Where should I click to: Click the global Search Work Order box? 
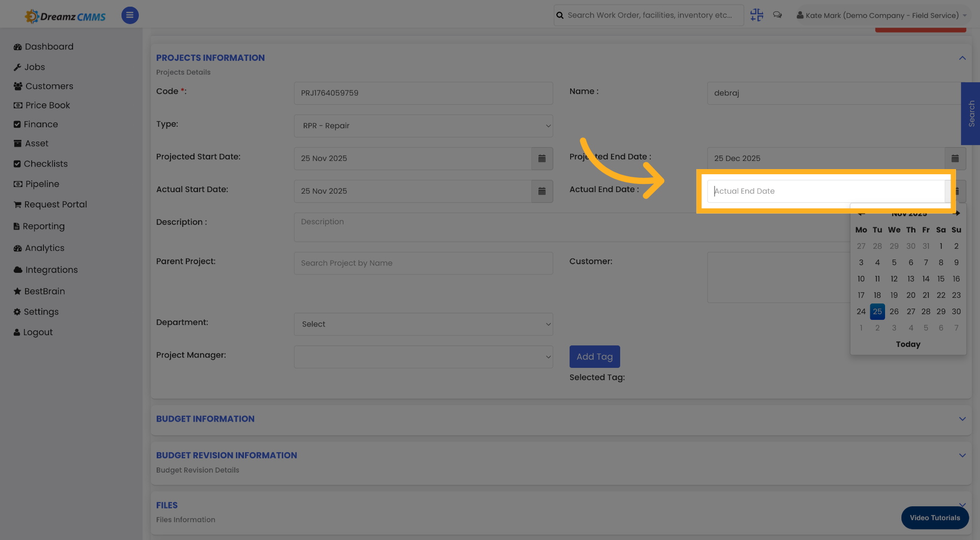[x=649, y=15]
